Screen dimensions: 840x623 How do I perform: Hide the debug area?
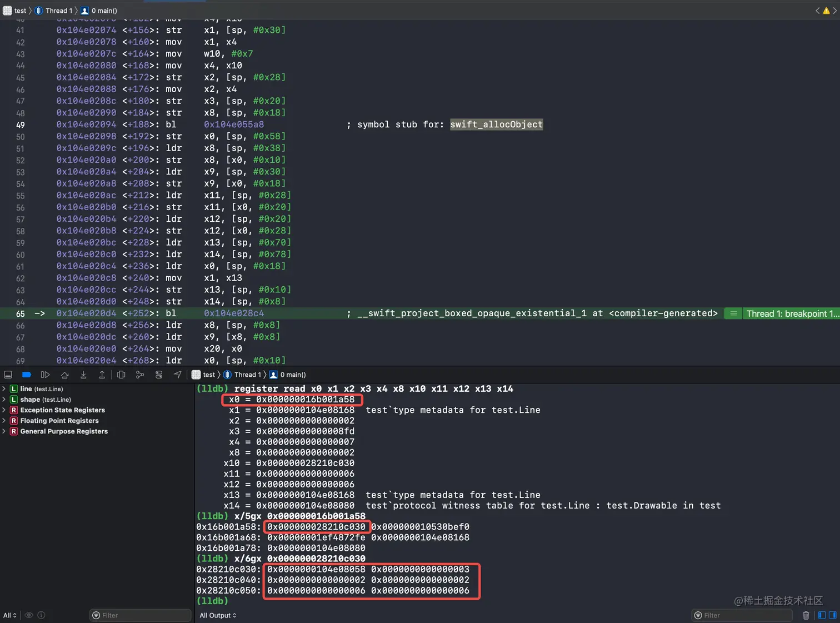point(8,375)
